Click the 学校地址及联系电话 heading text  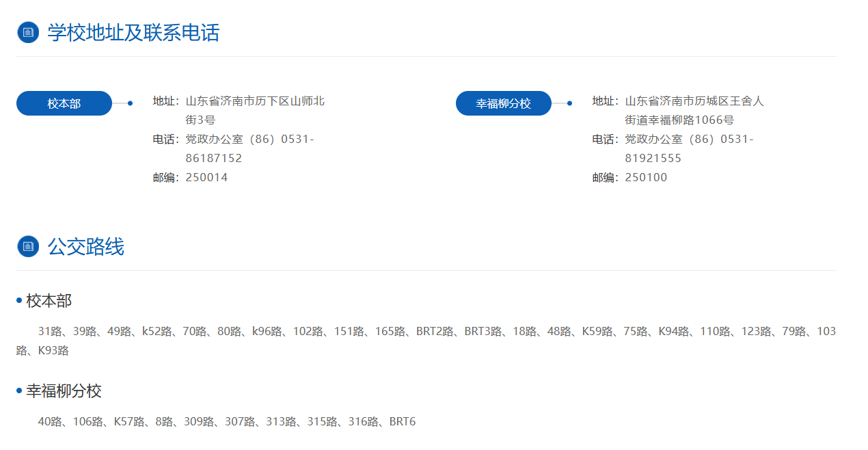click(x=133, y=32)
